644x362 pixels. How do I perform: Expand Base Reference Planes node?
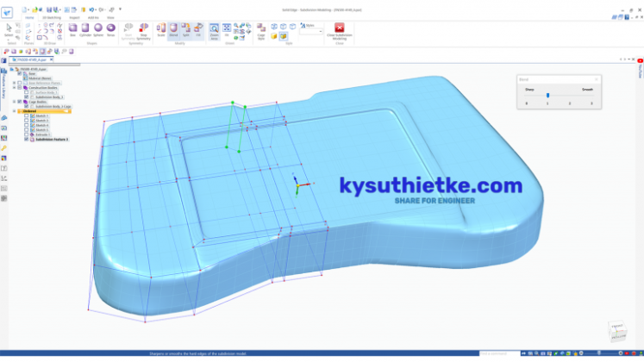tap(14, 83)
